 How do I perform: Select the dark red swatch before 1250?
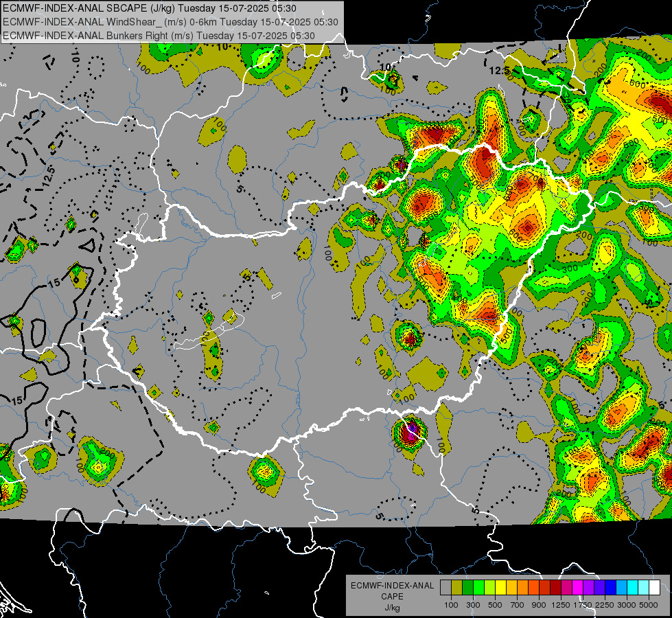point(555,588)
